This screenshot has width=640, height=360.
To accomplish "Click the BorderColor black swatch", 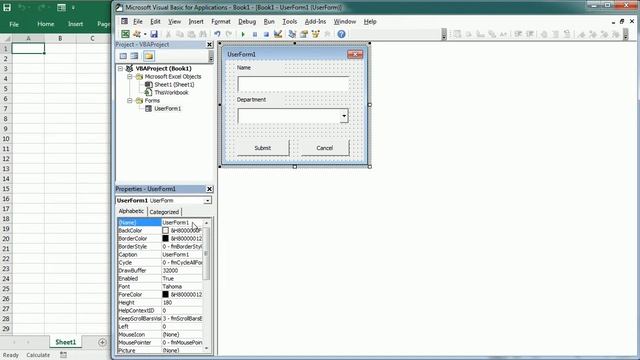I will coord(165,238).
